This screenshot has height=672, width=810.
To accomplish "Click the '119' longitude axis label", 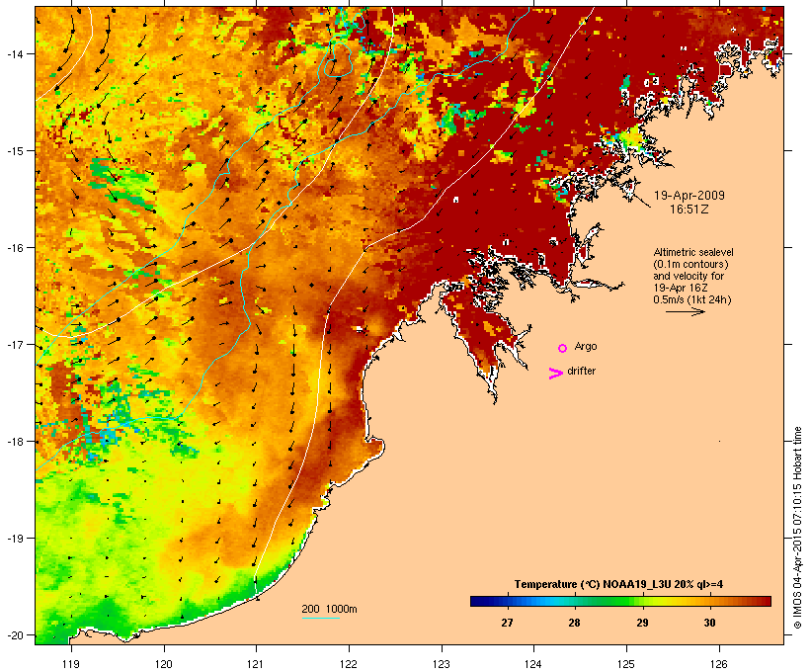I will [x=71, y=664].
